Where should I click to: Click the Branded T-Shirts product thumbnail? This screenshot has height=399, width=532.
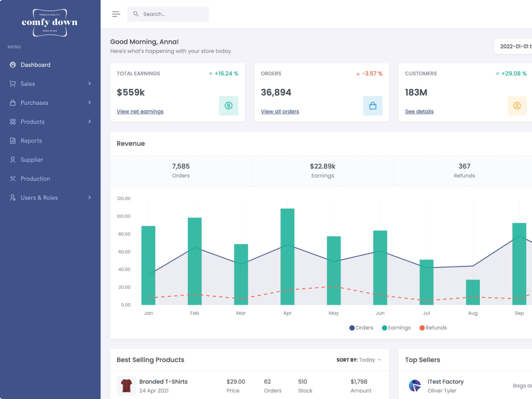click(126, 386)
